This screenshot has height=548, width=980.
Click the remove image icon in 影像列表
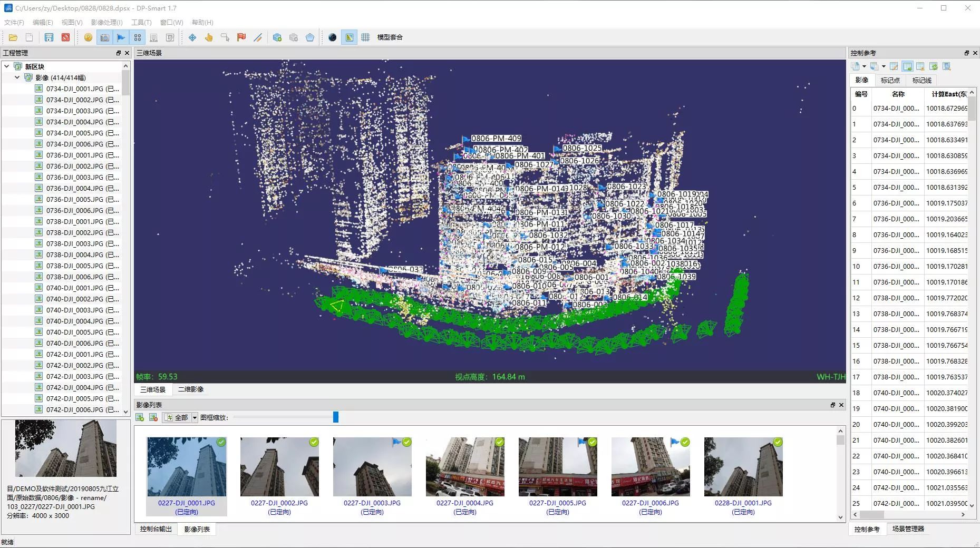(x=153, y=417)
